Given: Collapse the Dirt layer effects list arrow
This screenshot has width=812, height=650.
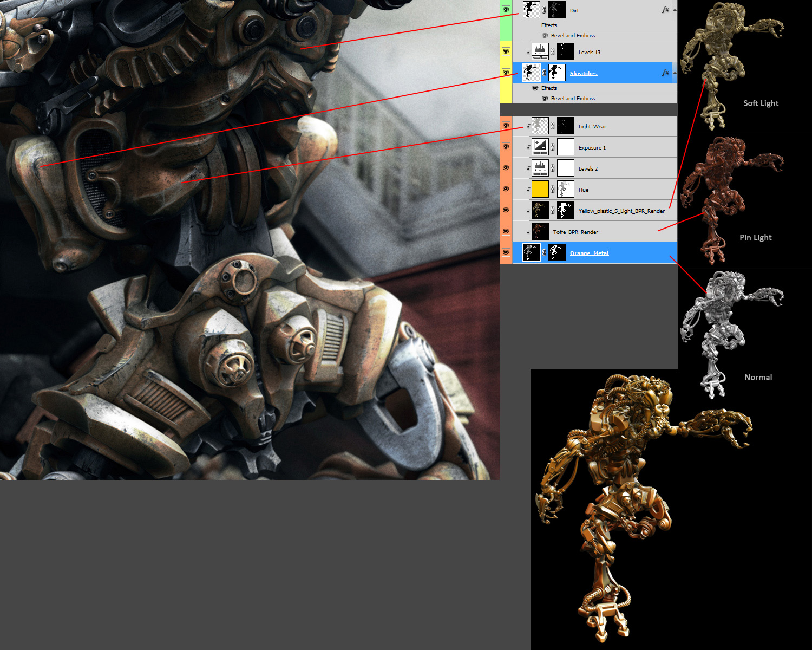Looking at the screenshot, I should (x=675, y=10).
